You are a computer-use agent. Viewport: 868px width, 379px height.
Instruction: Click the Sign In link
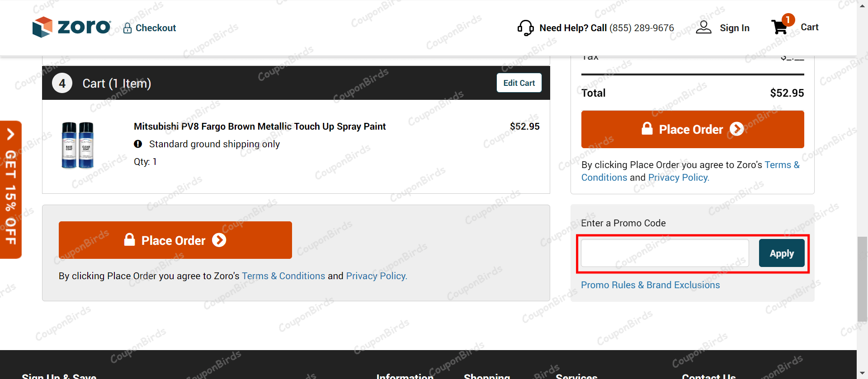(x=734, y=28)
